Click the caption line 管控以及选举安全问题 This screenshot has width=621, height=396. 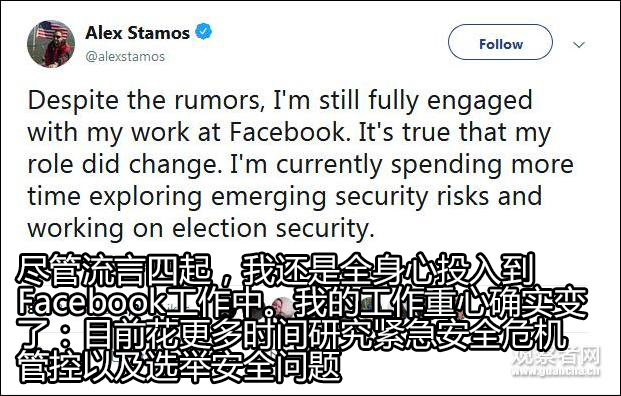(x=178, y=366)
